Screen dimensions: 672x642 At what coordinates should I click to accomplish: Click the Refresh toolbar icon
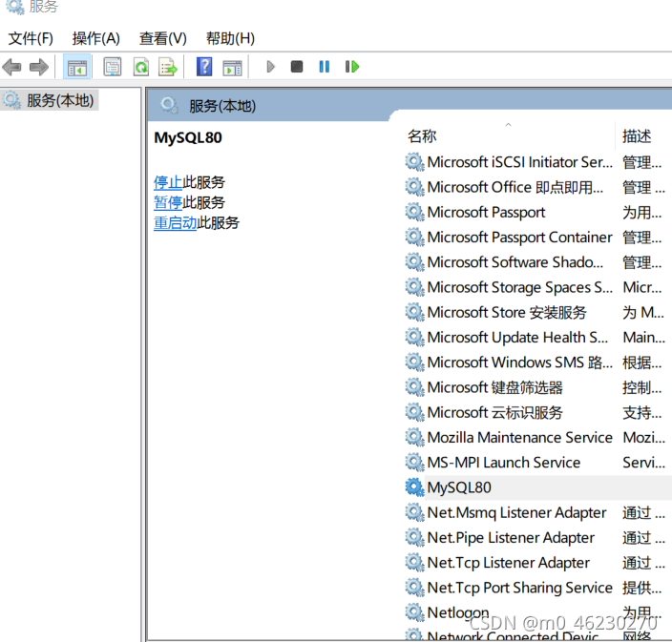point(141,67)
